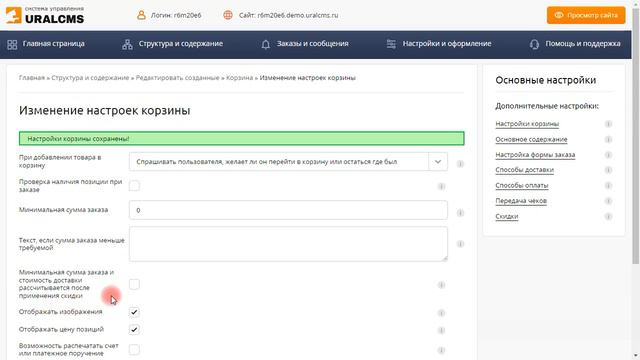Open Настройка формы заказа sidebar link
The image size is (640, 360).
pos(535,155)
